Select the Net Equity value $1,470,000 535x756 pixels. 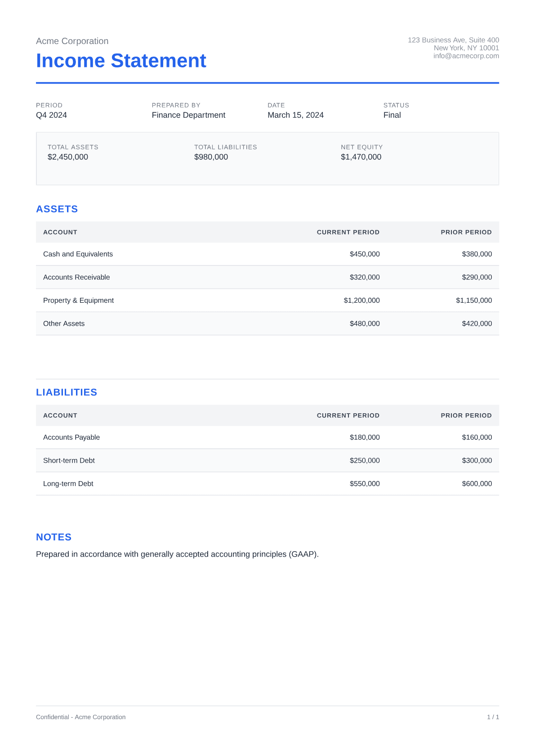(x=361, y=157)
